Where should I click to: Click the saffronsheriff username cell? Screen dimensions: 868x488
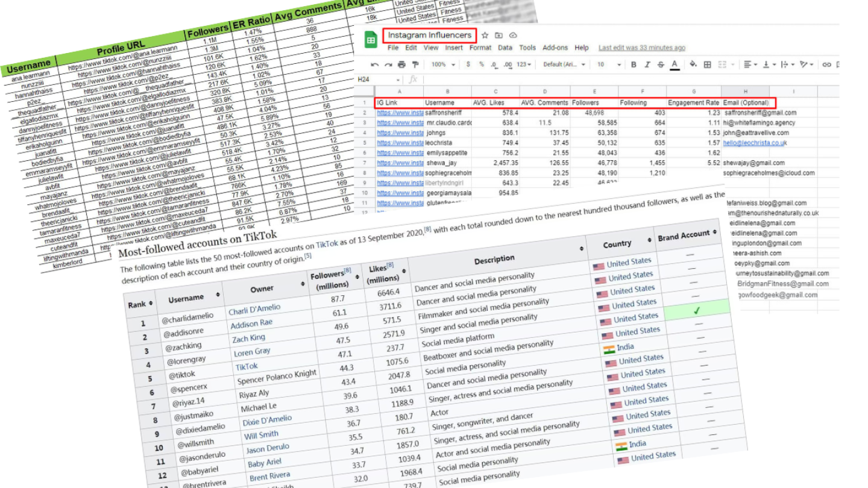(x=448, y=113)
